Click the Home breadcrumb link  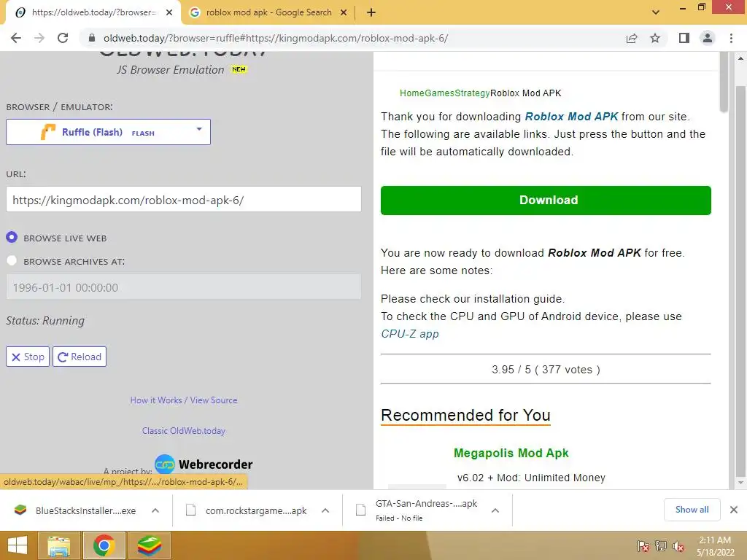(x=412, y=93)
